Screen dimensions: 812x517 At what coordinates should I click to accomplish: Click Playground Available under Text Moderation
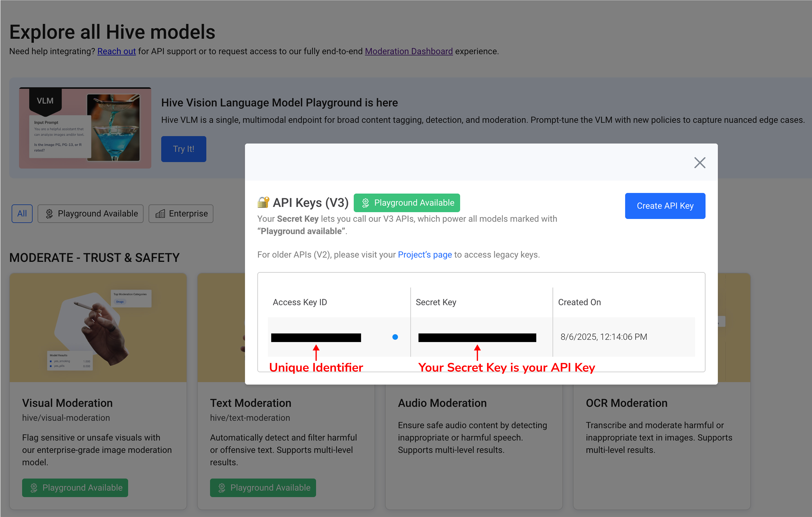click(x=263, y=488)
